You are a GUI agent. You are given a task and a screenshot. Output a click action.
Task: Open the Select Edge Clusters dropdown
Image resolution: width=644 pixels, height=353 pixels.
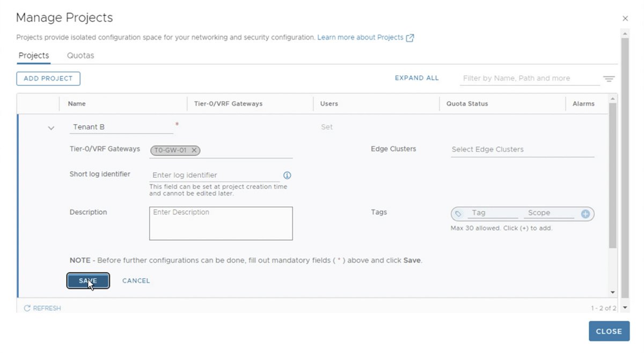coord(522,149)
